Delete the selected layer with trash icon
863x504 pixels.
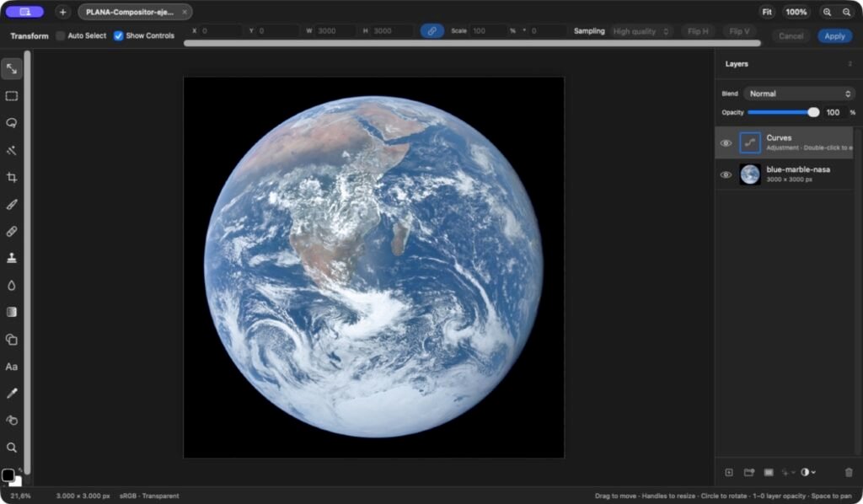click(849, 472)
